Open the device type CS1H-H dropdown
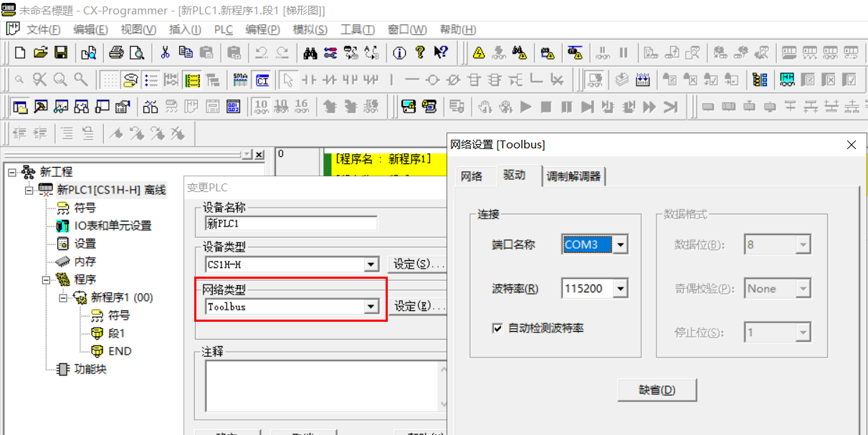Screen dimensions: 868x435 pyautogui.click(x=371, y=264)
